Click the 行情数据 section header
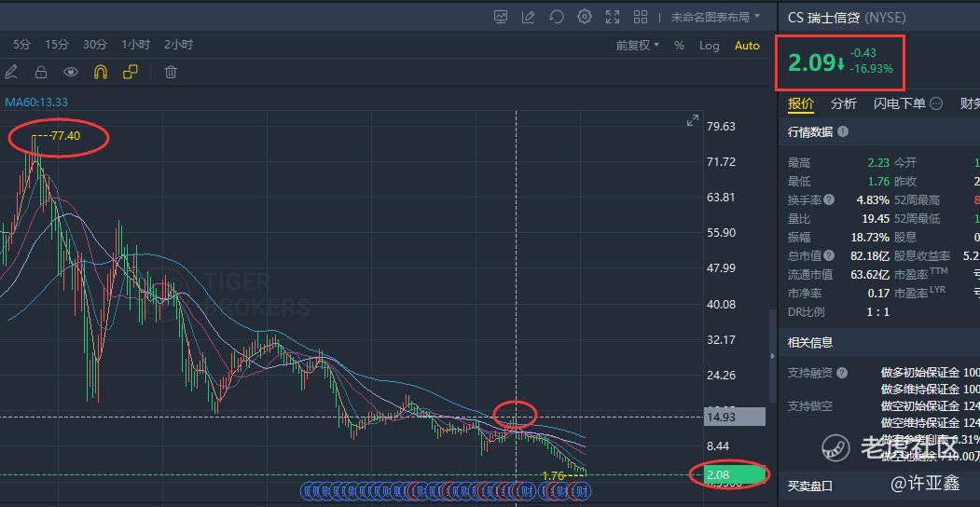980x507 pixels. point(810,131)
